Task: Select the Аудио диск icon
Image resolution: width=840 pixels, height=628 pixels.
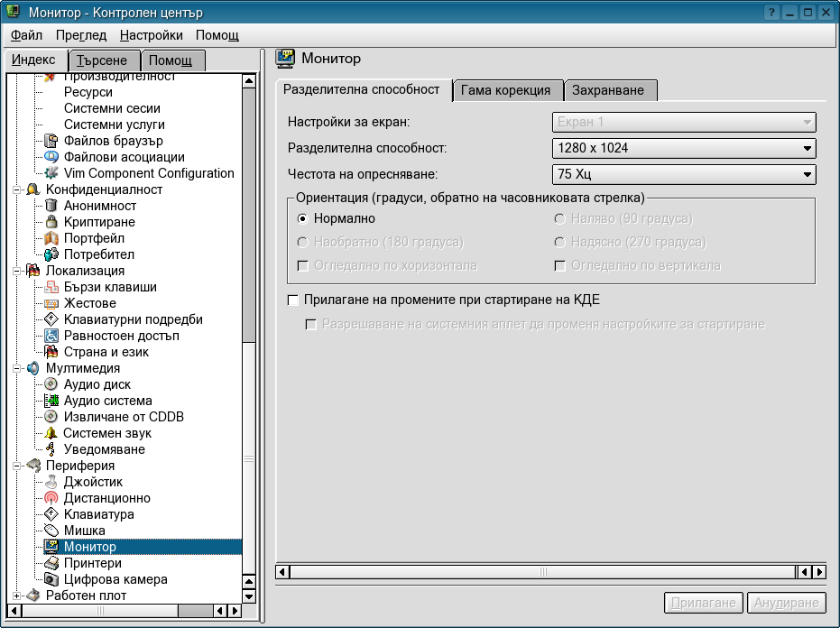Action: click(x=51, y=384)
